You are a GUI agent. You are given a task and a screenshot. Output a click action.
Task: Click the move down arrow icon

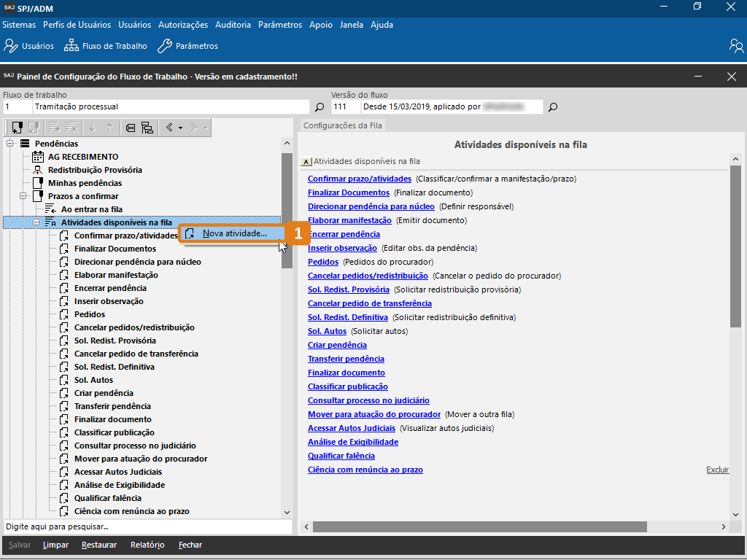point(93,128)
